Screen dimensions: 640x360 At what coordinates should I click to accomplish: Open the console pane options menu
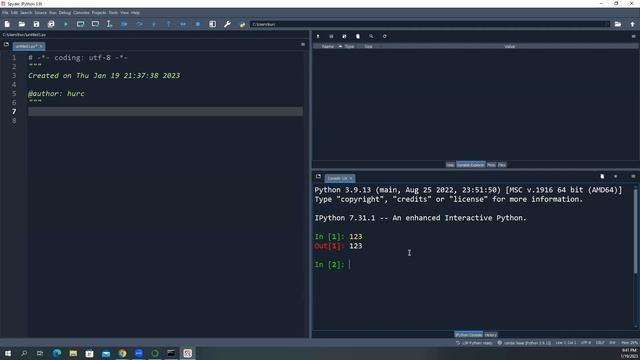[x=633, y=176]
